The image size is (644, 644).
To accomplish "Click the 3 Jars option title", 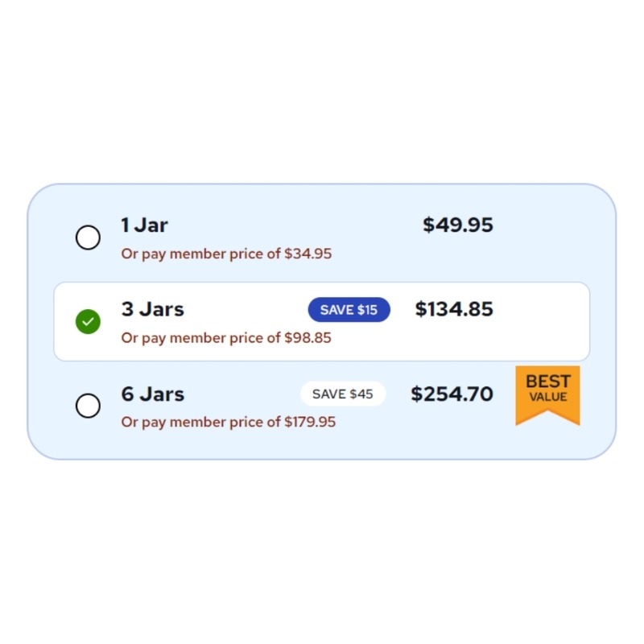I will pos(153,309).
